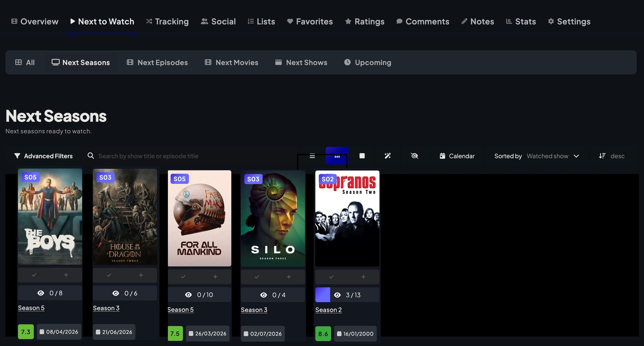
Task: Mark The Boys season 5 as watched
Action: 34,275
